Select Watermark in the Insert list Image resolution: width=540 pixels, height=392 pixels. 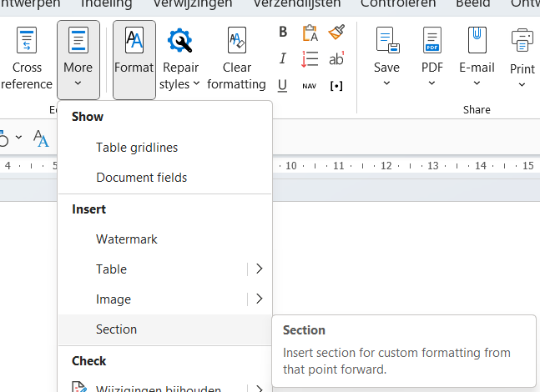[x=127, y=239]
